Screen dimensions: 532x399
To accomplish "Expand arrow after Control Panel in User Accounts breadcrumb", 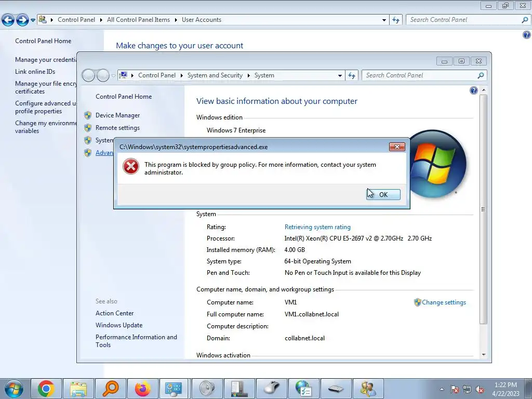I will pos(101,20).
